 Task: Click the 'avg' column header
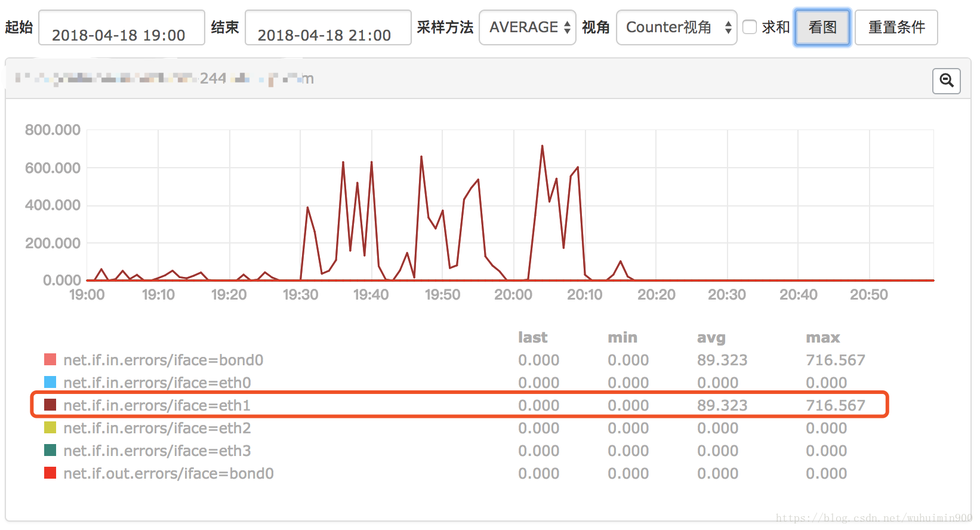711,338
